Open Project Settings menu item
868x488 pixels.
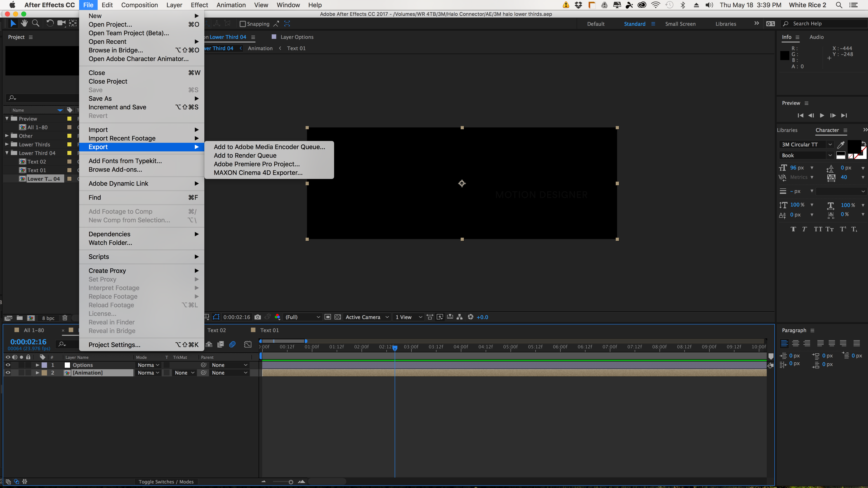[114, 345]
